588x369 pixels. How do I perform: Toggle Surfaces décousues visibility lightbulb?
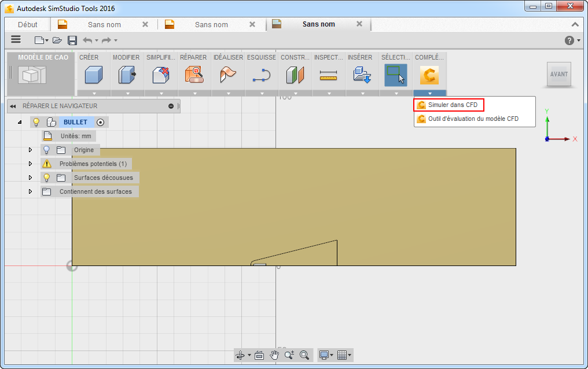pyautogui.click(x=46, y=178)
